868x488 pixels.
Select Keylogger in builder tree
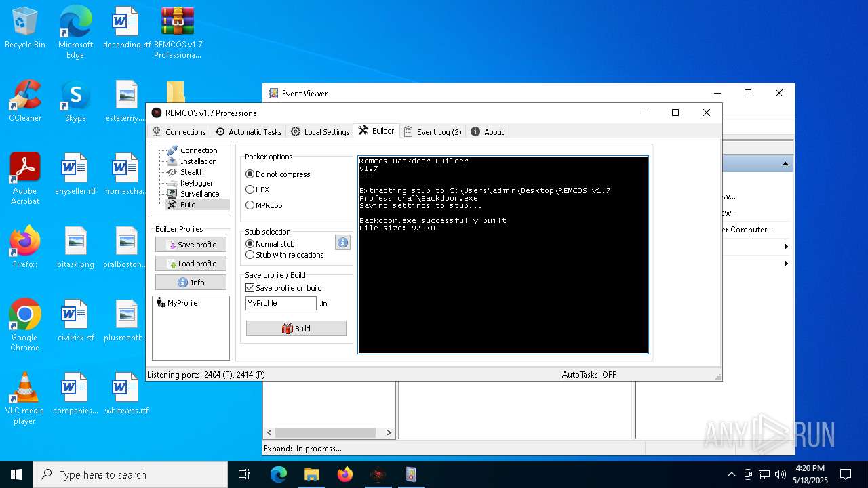(x=197, y=183)
